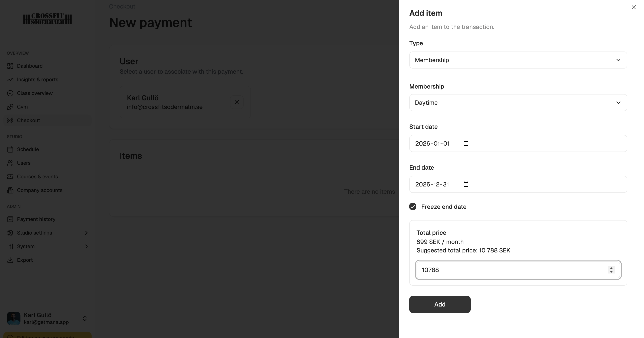Image resolution: width=644 pixels, height=338 pixels.
Task: Click the Courses & events ticket icon
Action: (10, 177)
